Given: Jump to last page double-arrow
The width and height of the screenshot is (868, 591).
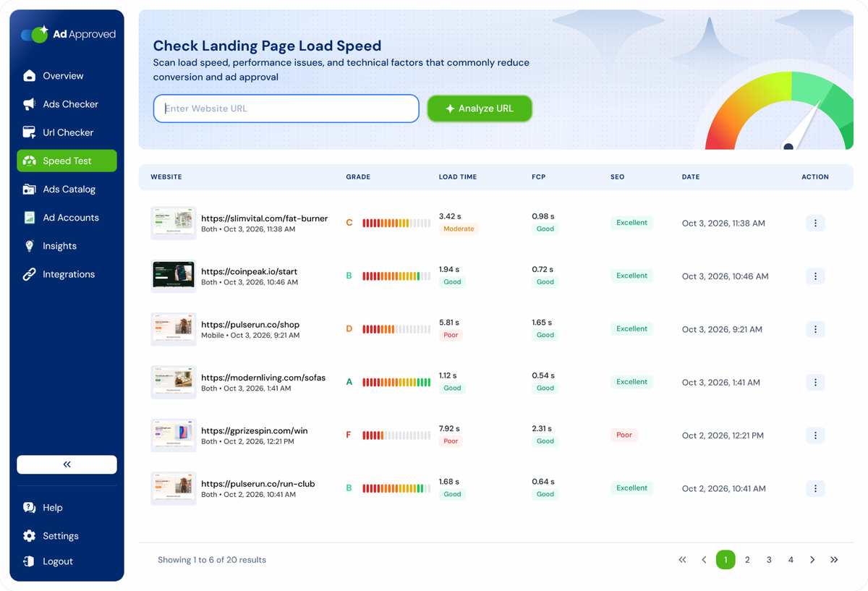Looking at the screenshot, I should click(x=834, y=560).
